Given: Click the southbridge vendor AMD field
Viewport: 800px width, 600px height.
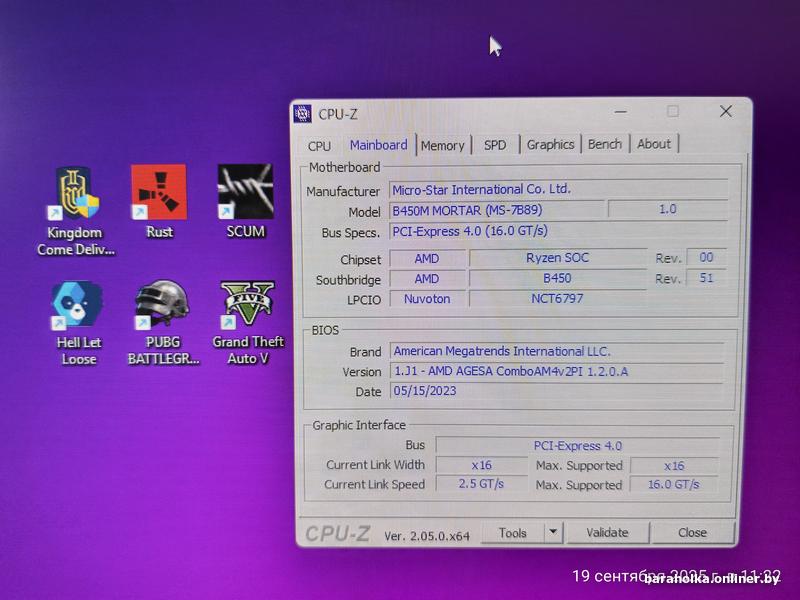Looking at the screenshot, I should coord(427,279).
